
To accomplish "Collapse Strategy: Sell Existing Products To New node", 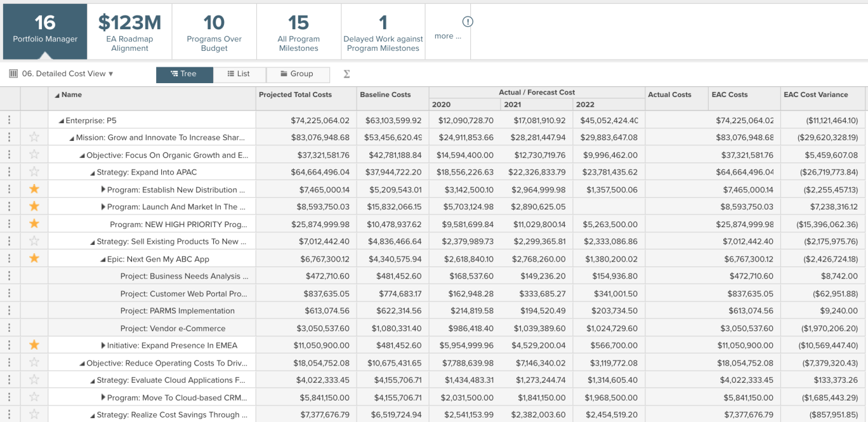I will [x=93, y=242].
